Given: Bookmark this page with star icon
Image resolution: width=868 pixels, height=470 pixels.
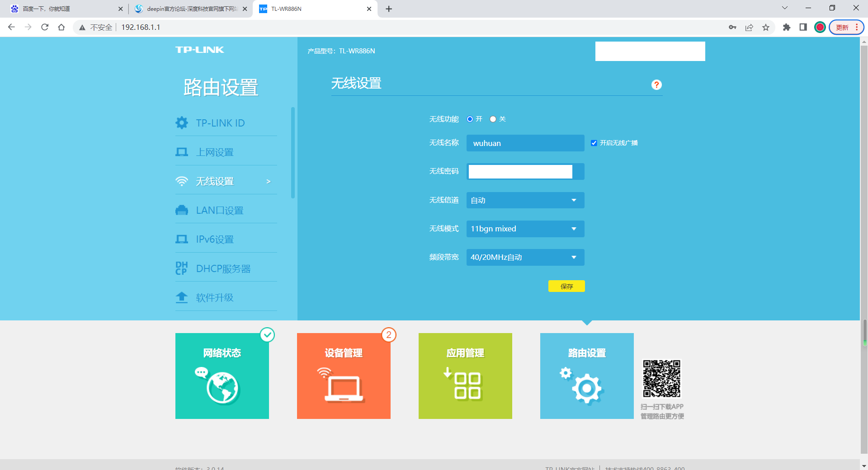Looking at the screenshot, I should coord(766,27).
